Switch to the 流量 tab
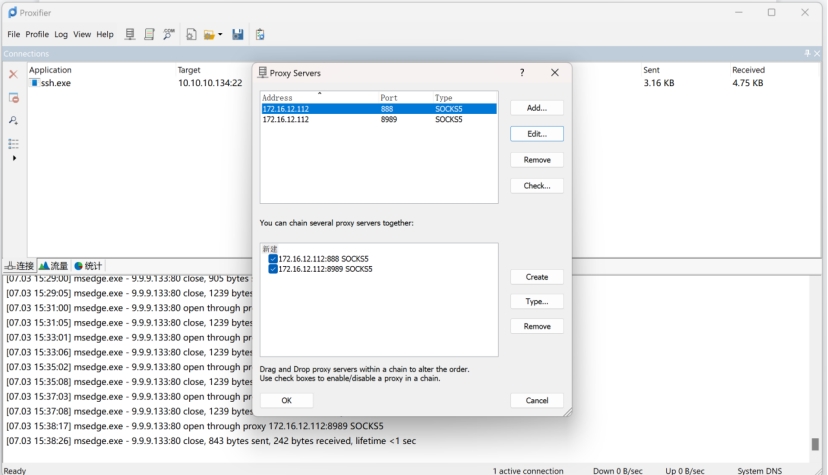Image resolution: width=828 pixels, height=475 pixels. (53, 265)
